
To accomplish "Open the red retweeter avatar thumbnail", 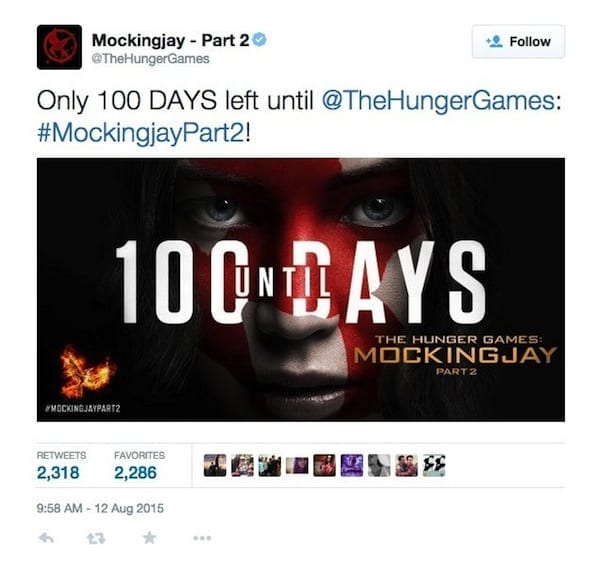I will click(324, 465).
